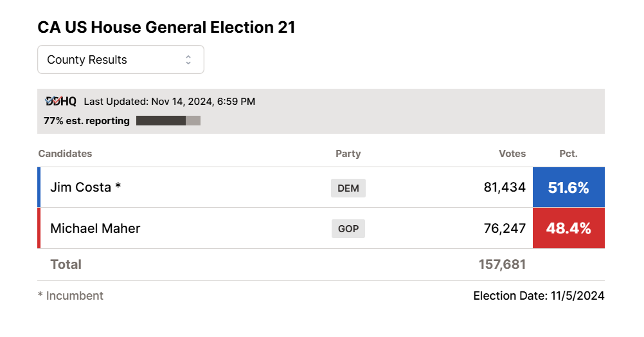Click the Votes column header

point(512,154)
